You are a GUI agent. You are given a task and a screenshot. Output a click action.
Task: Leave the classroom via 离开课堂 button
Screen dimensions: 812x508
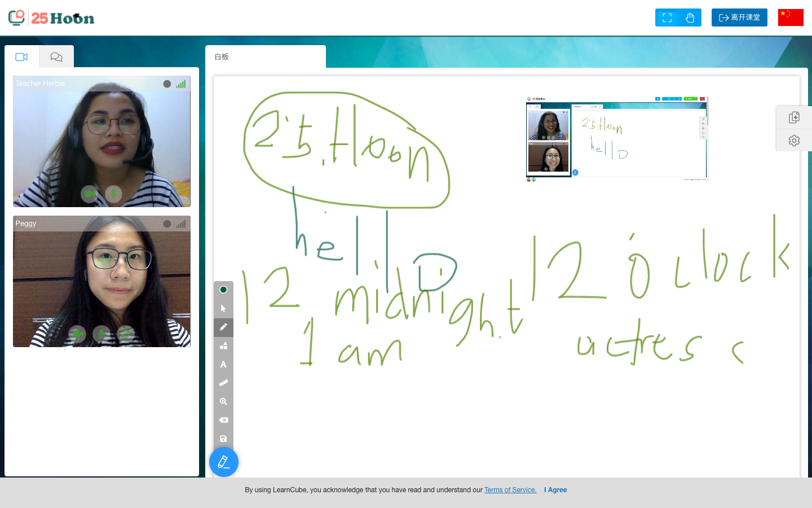[739, 17]
